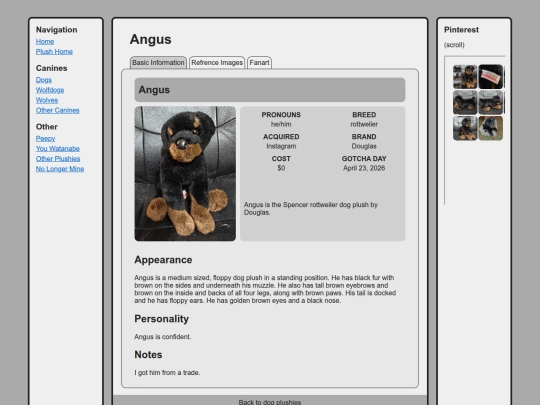The height and width of the screenshot is (405, 540).
Task: Open the Dogs category link
Action: (44, 80)
